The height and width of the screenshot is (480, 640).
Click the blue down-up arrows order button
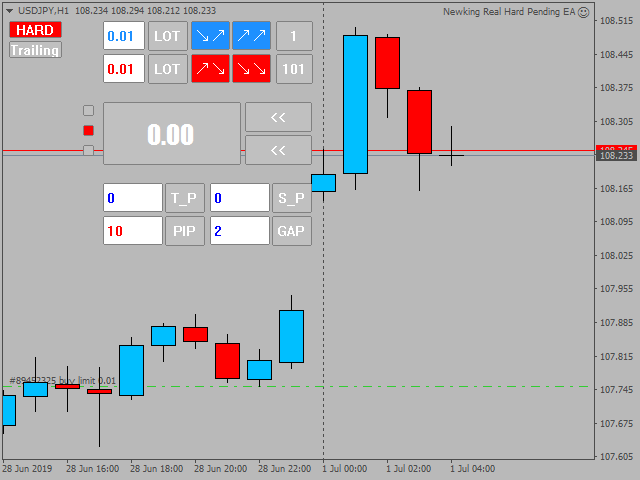coord(210,36)
